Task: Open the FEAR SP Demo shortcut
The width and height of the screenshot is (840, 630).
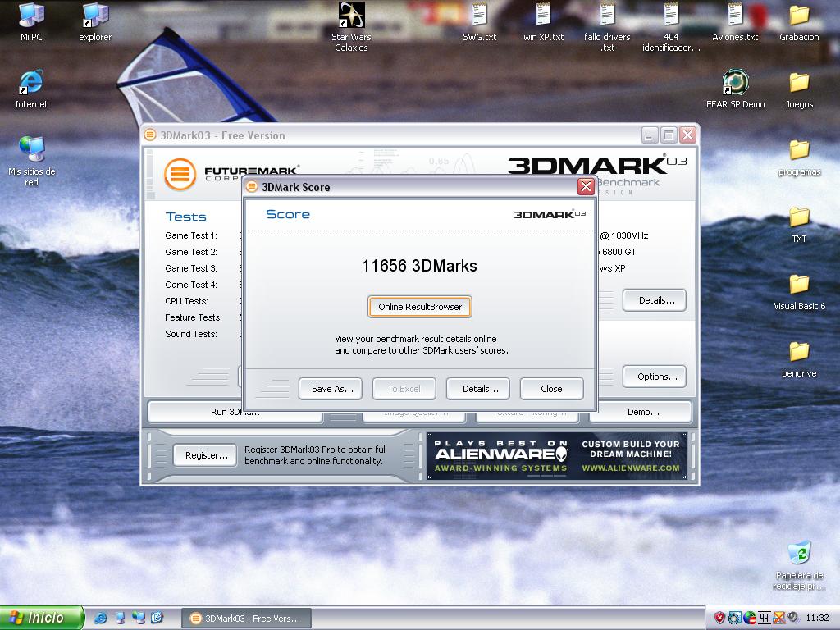Action: coord(735,83)
